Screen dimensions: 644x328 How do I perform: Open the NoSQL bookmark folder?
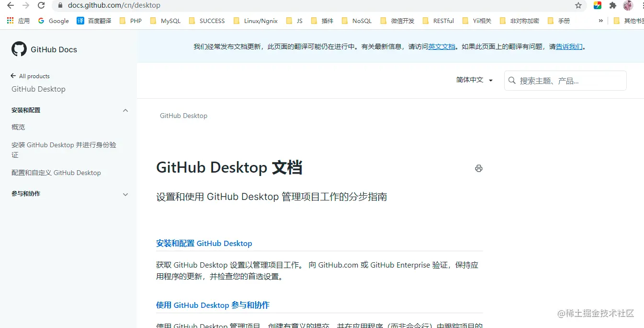tap(356, 21)
